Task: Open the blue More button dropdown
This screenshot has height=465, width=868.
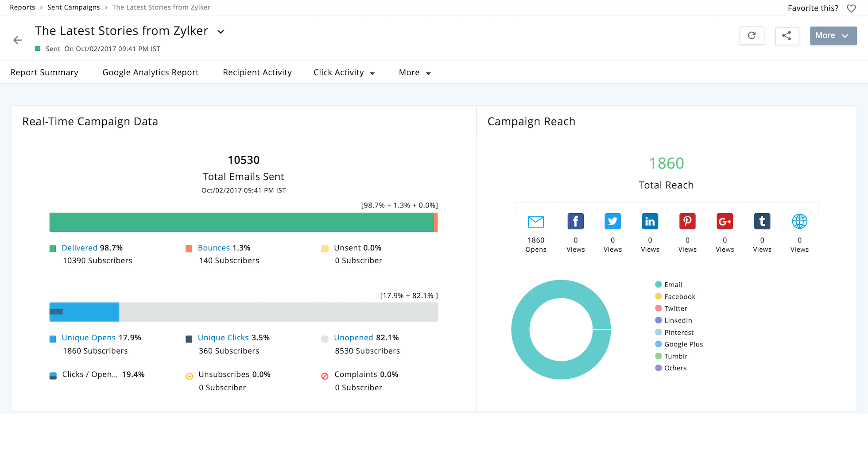Action: [833, 36]
